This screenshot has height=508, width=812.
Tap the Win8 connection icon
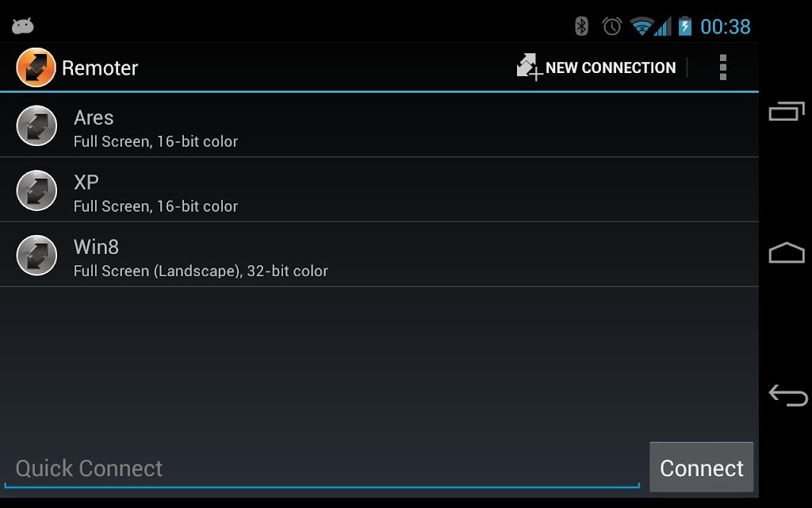(x=36, y=255)
